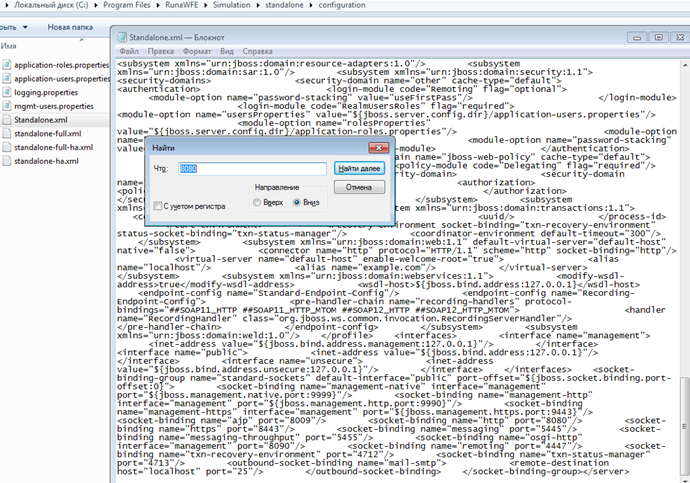Close the Найти dialog with red X
Viewport: 690px width, 483px height.
(378, 148)
